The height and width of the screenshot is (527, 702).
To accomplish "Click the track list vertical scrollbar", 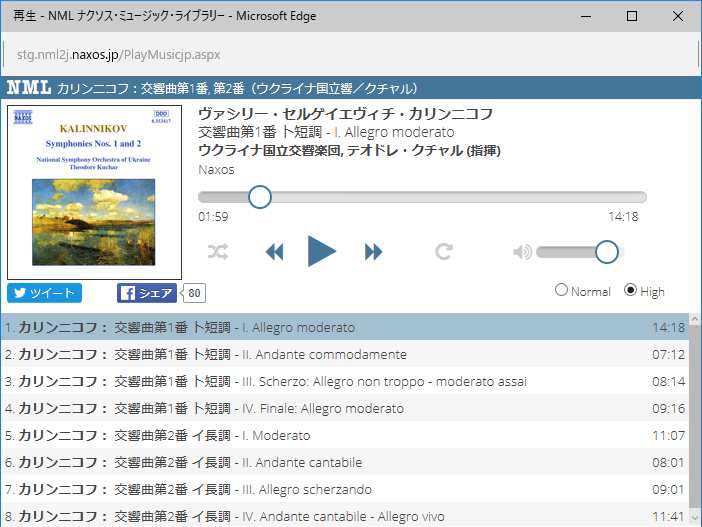I will click(x=695, y=420).
